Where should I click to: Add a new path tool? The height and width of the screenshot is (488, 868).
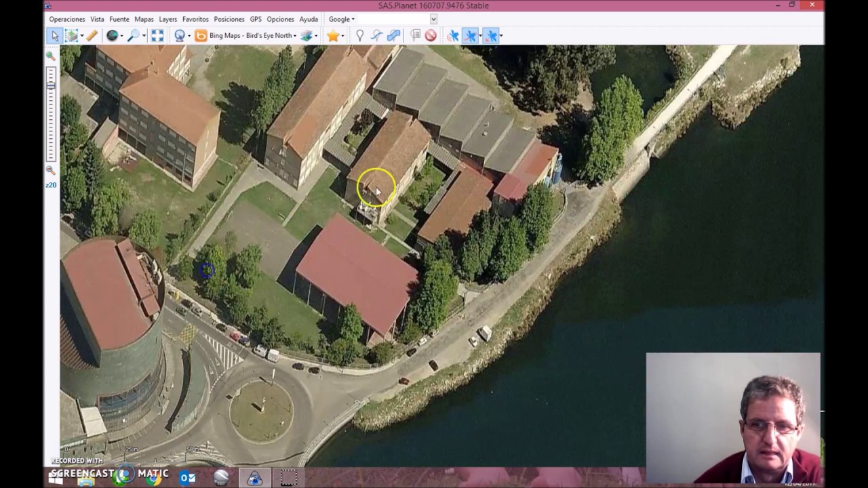377,35
